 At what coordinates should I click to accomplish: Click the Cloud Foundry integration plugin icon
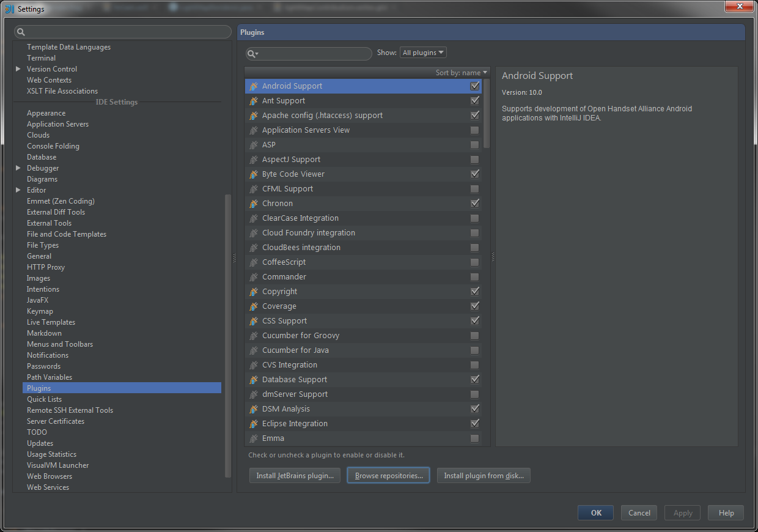point(254,233)
